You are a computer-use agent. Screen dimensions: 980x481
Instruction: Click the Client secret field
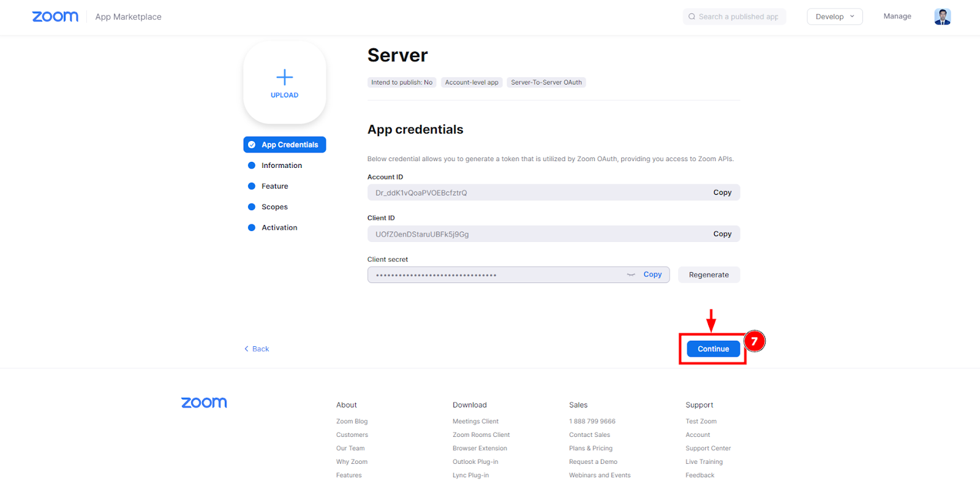[518, 275]
